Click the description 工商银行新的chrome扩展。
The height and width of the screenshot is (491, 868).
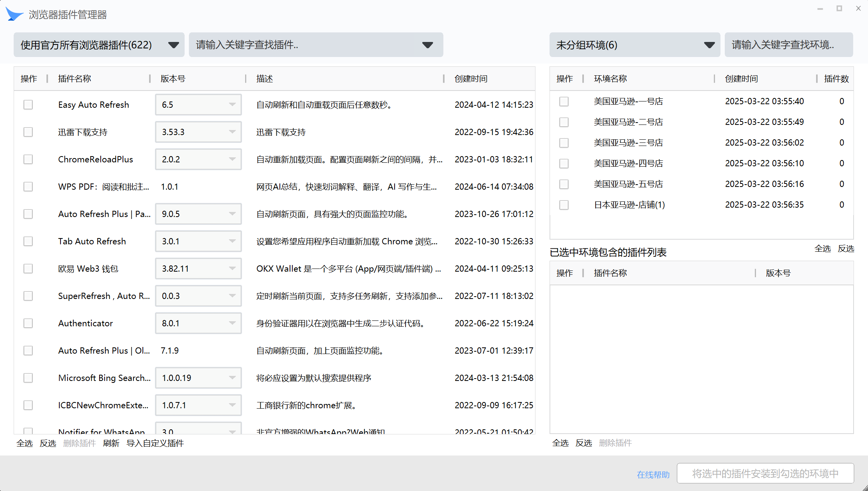tap(307, 406)
